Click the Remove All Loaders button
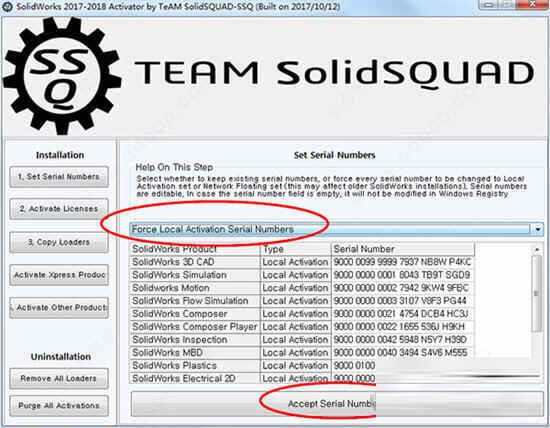The height and width of the screenshot is (428, 550). [59, 379]
